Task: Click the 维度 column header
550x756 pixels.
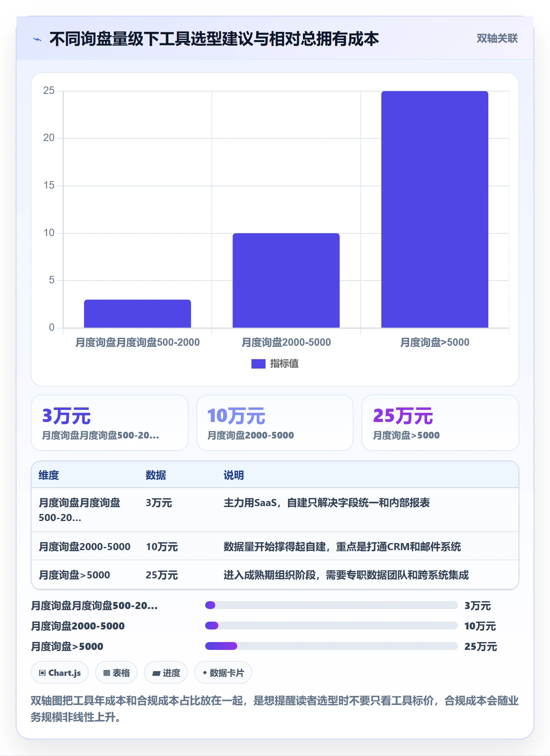Action: pos(49,475)
